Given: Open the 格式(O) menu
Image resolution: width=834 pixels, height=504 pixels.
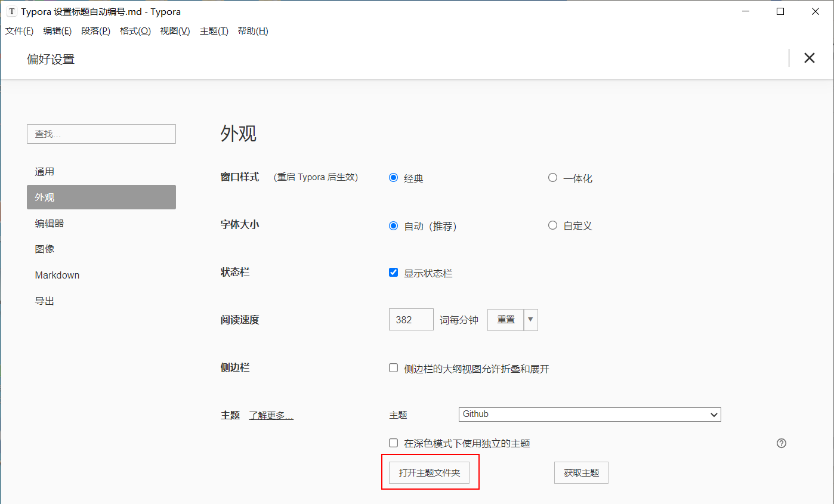Looking at the screenshot, I should (x=135, y=31).
